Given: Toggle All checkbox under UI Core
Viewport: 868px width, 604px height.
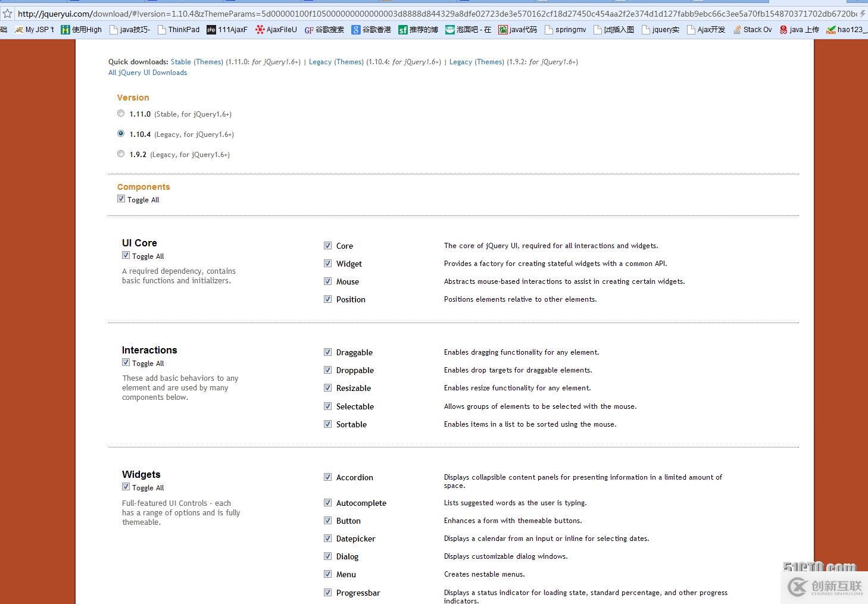Looking at the screenshot, I should coord(126,255).
